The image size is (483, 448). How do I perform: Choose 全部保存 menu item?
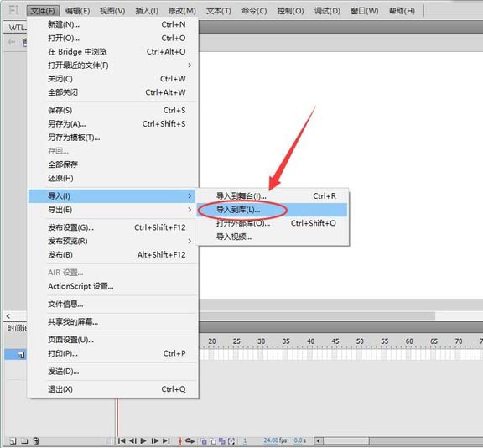tap(112, 164)
